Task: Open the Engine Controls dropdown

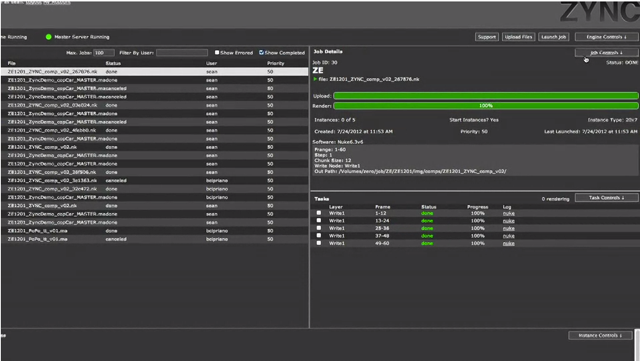Action: [x=606, y=37]
